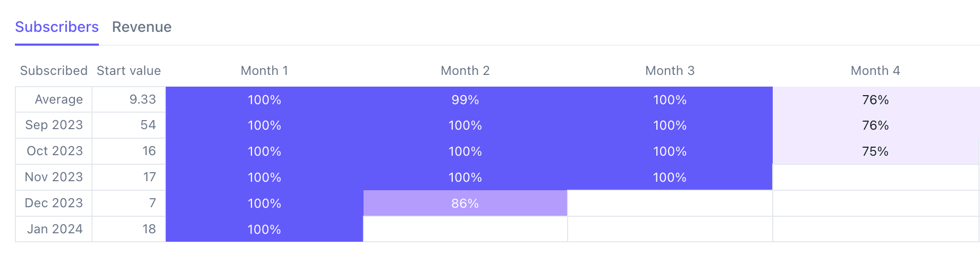
Task: Select the Subscribers tab
Action: click(x=57, y=27)
